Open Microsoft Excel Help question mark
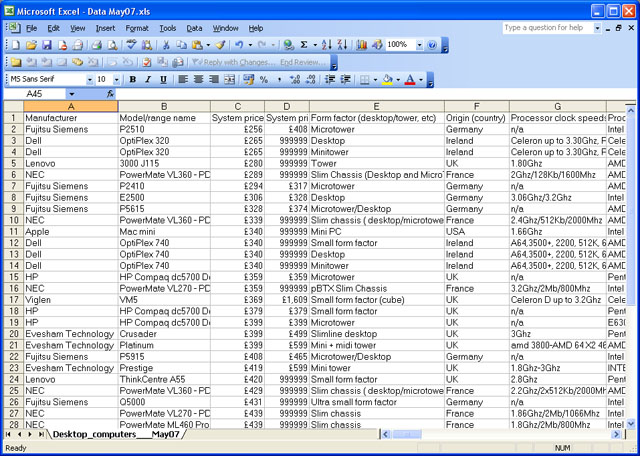 coord(432,45)
